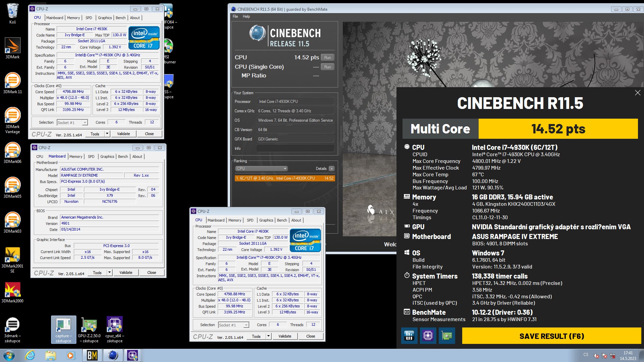Click RAMPAGE IV EXTREME model field
This screenshot has width=644, height=362.
91,175
